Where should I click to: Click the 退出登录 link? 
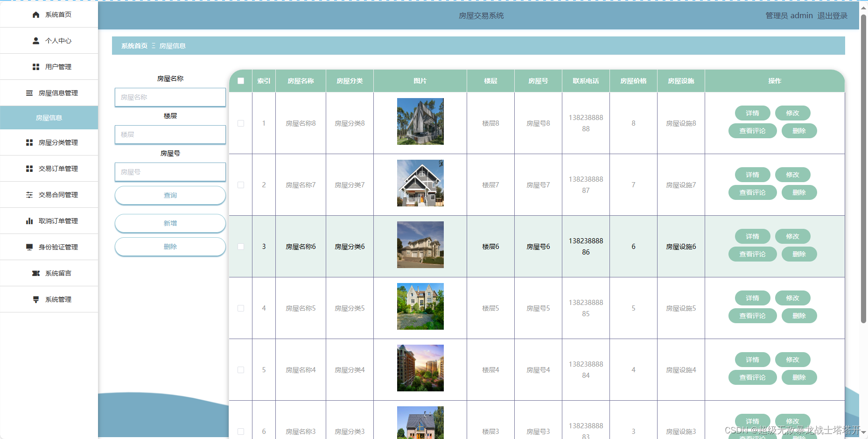click(x=832, y=15)
